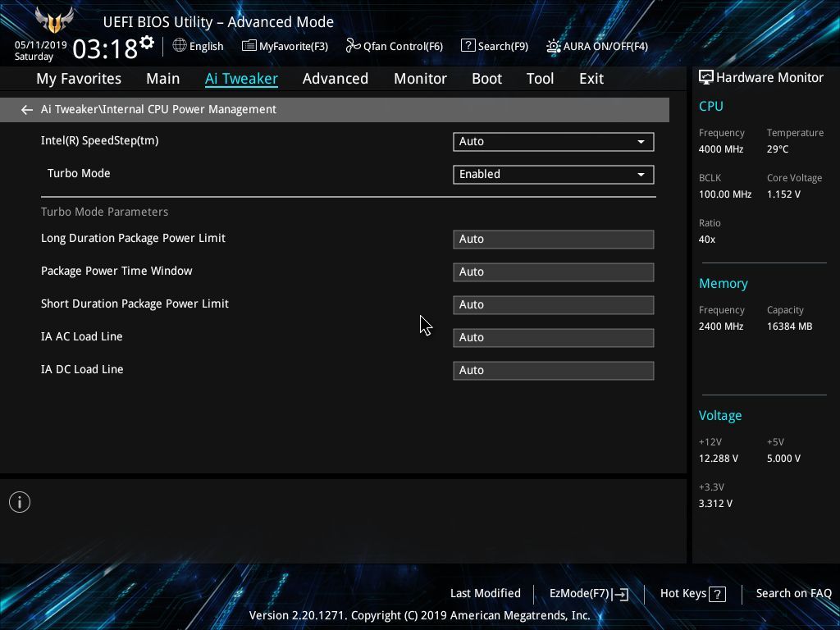Click the Hardware Monitor display icon
This screenshot has width=840, height=630.
pos(706,77)
